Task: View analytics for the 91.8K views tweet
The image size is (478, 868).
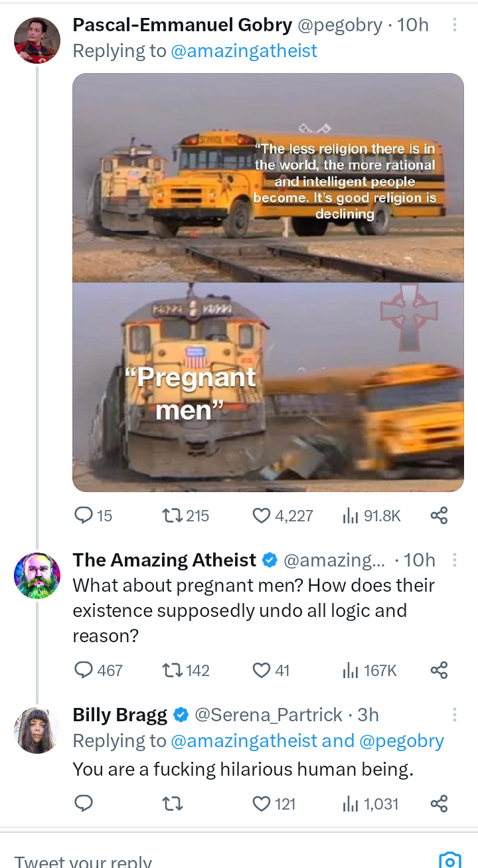Action: click(x=350, y=515)
